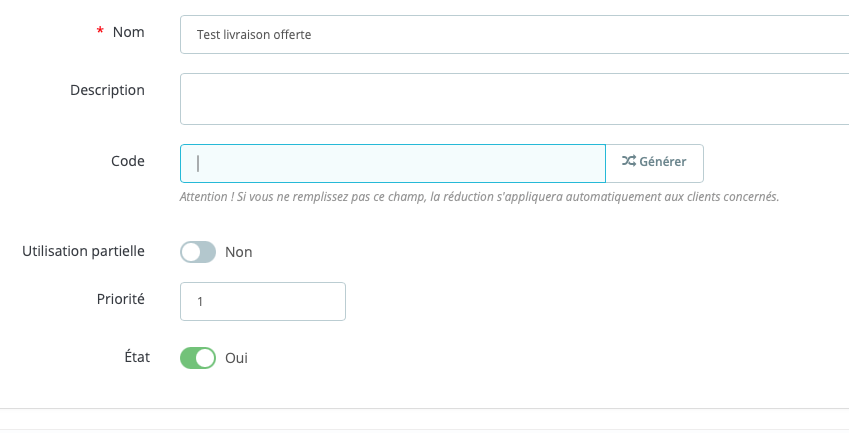Click inside the empty Description text area

click(514, 99)
